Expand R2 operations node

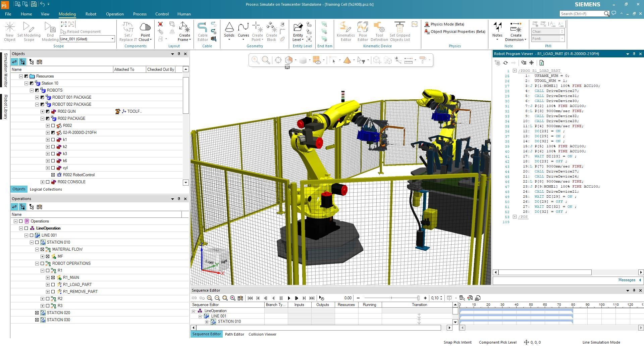click(x=42, y=299)
